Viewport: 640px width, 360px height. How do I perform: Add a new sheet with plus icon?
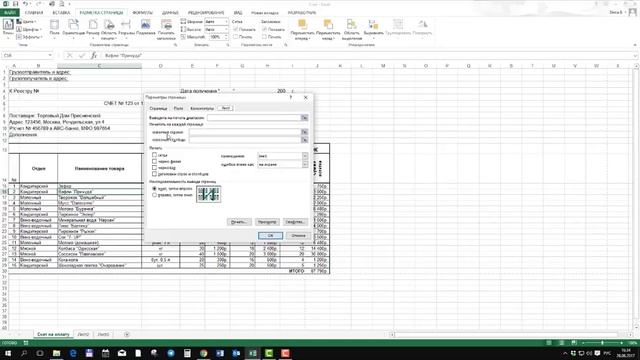(127, 334)
